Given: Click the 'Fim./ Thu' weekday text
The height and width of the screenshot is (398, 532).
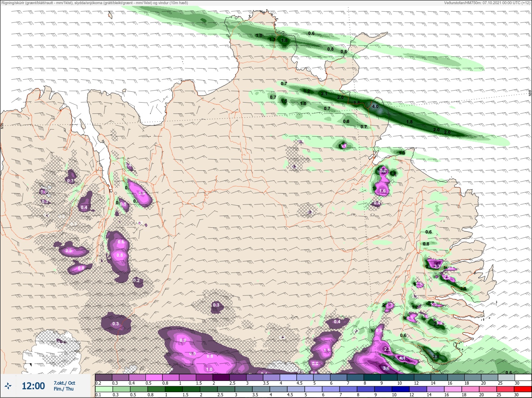Looking at the screenshot, I should pos(64,389).
